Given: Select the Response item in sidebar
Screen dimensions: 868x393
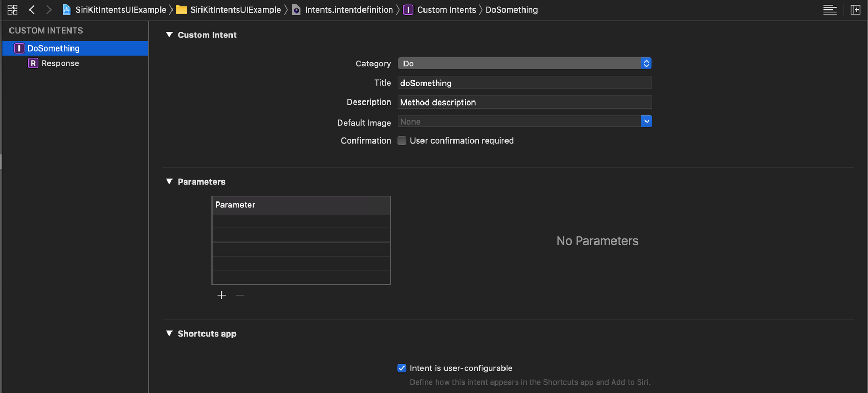Looking at the screenshot, I should point(60,63).
